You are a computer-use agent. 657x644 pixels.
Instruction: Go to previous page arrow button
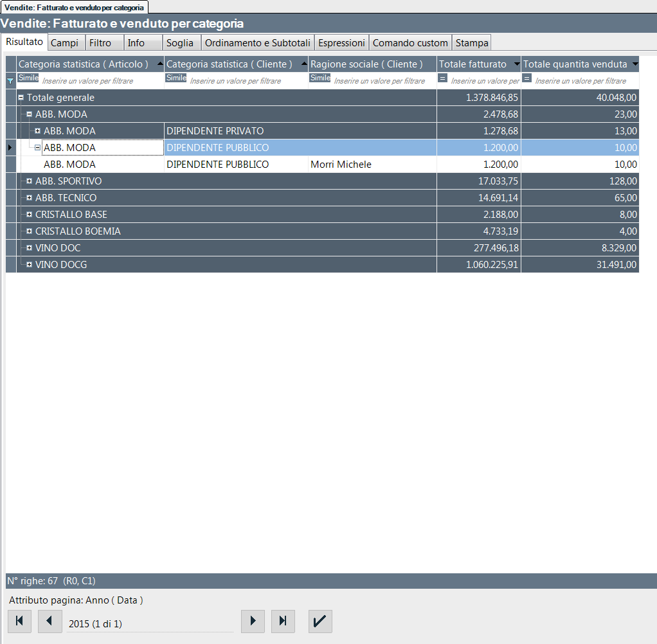(50, 621)
